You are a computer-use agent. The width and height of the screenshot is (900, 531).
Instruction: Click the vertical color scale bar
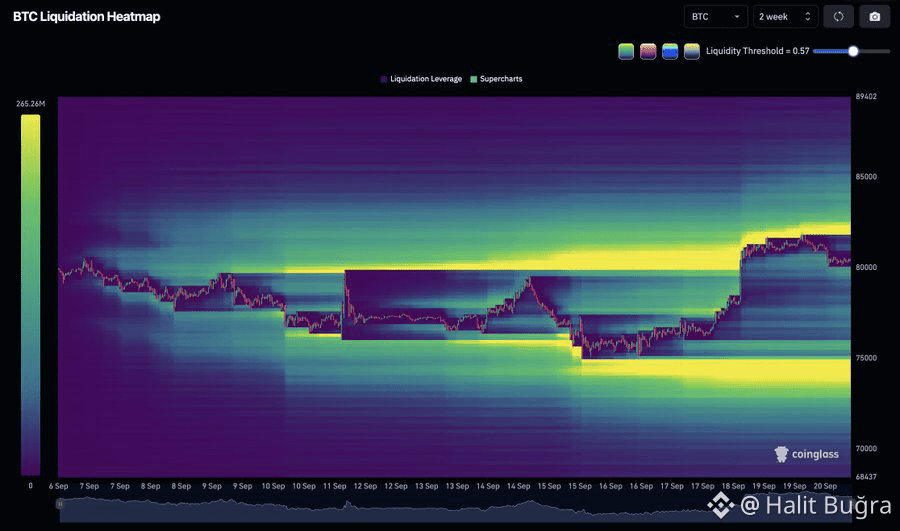(x=30, y=294)
